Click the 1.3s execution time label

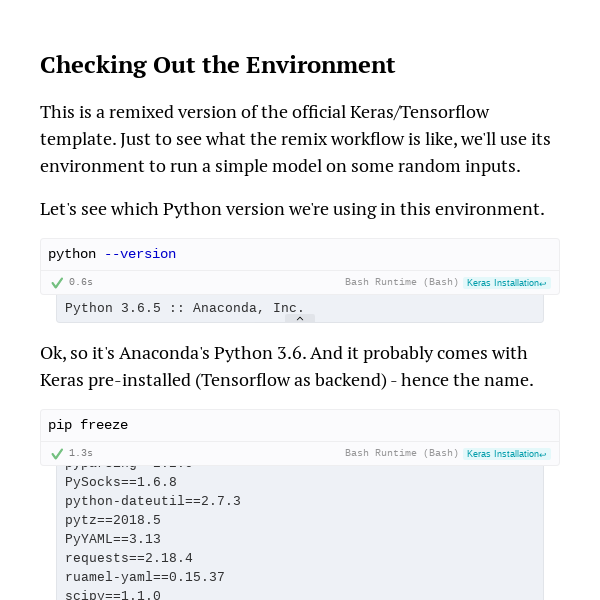tap(81, 453)
